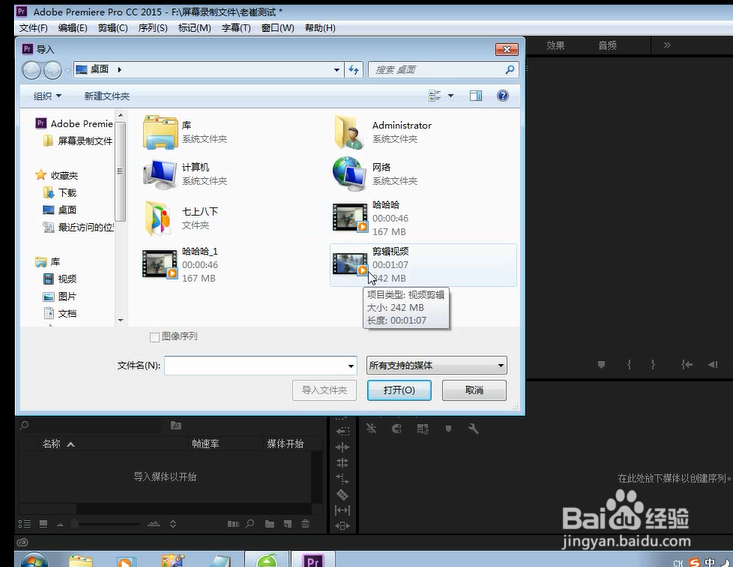The image size is (733, 567).
Task: Click Go to In point in monitor
Action: point(686,365)
